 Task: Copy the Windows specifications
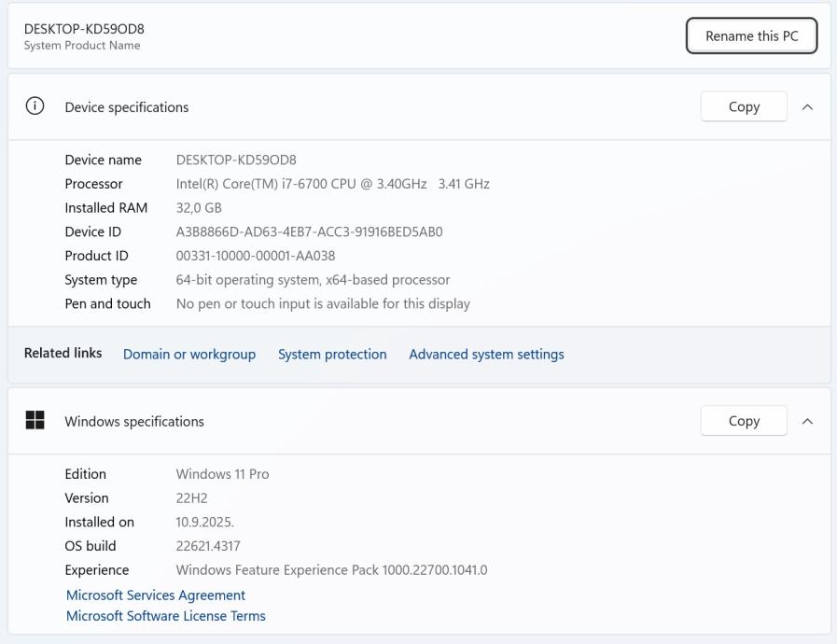[x=744, y=421]
